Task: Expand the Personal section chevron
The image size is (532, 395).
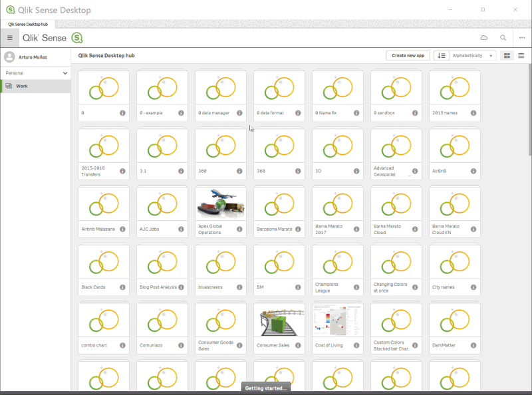Action: (x=65, y=73)
